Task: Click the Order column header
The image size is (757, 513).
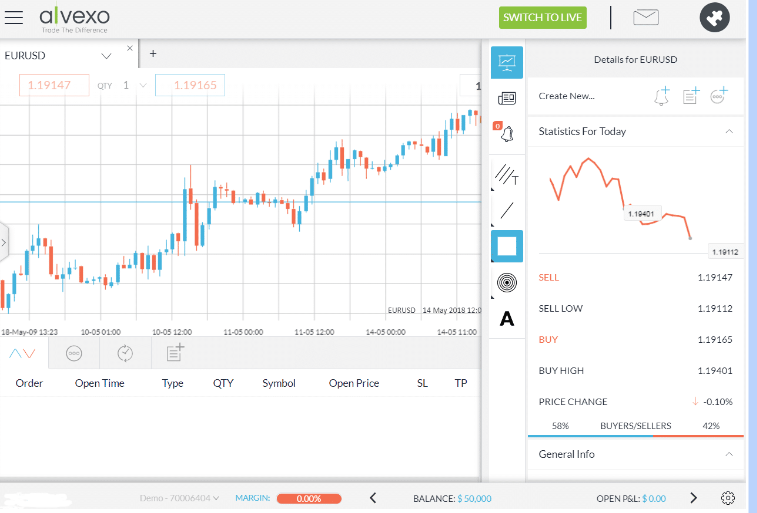Action: pyautogui.click(x=29, y=383)
